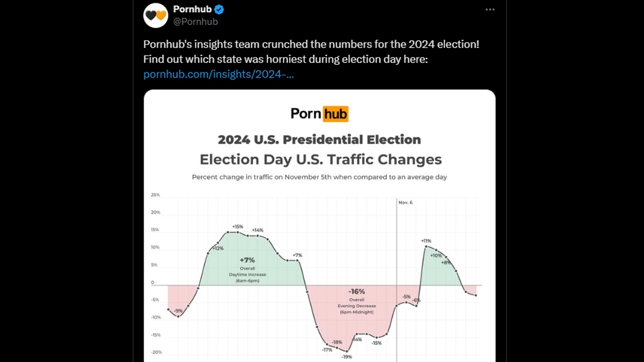
Task: Click the 25% y-axis label
Action: pos(155,195)
